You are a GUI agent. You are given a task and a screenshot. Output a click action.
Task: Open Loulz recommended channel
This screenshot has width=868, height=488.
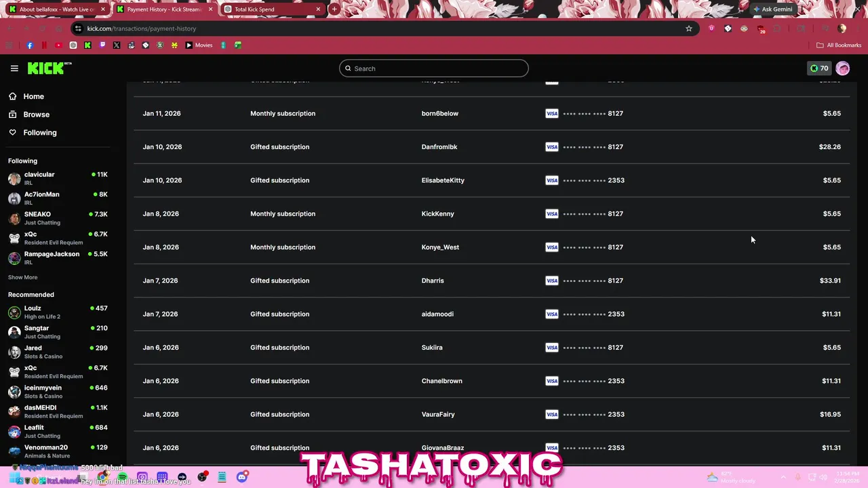click(58, 312)
